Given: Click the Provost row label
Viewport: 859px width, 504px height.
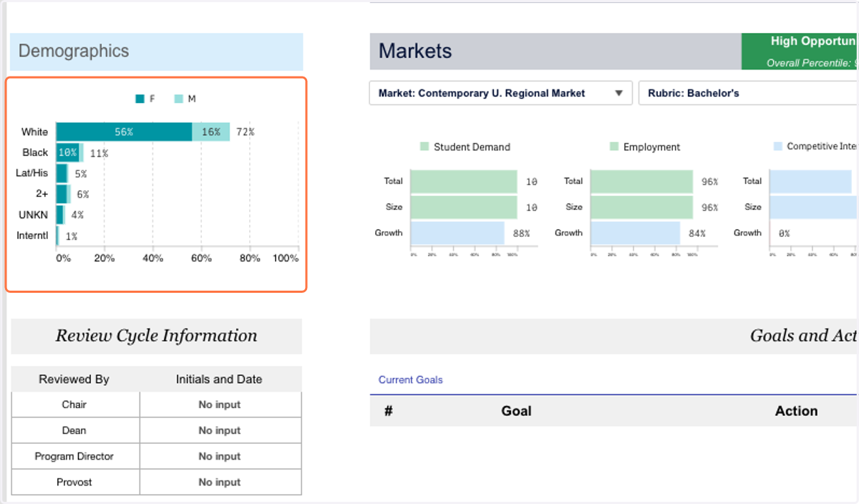Looking at the screenshot, I should point(74,482).
